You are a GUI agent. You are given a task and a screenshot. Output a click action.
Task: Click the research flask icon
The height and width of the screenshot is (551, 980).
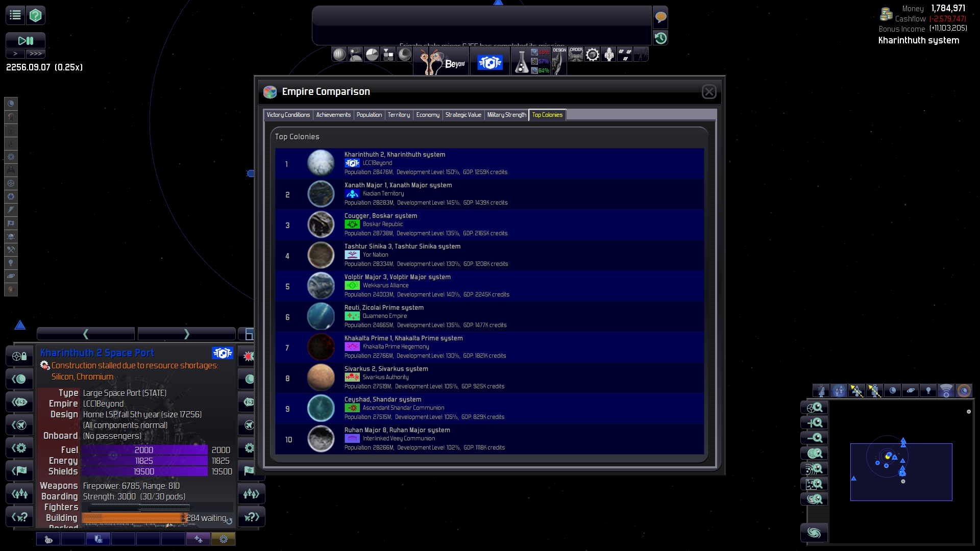point(521,63)
